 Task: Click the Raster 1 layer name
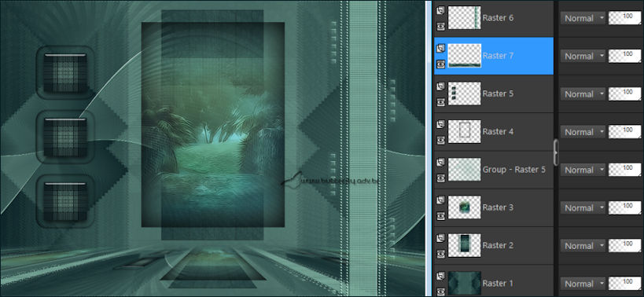click(x=498, y=284)
